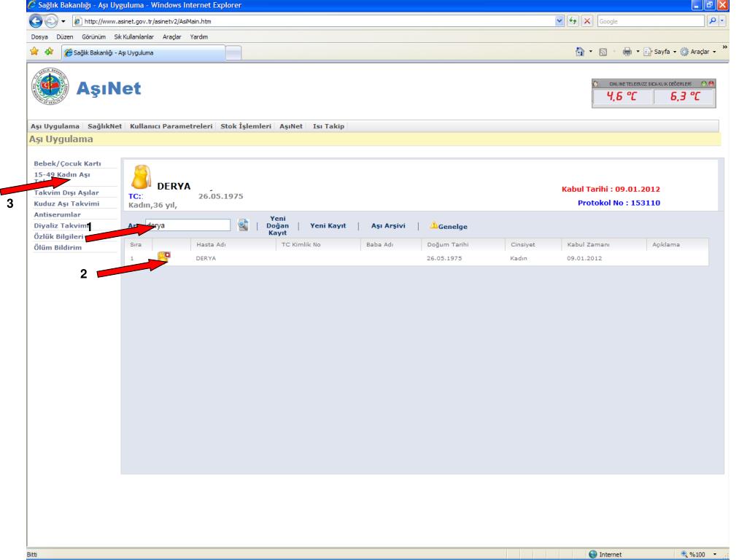Click the address bar URL field
Viewport: 747px width, 560px height.
pyautogui.click(x=314, y=21)
